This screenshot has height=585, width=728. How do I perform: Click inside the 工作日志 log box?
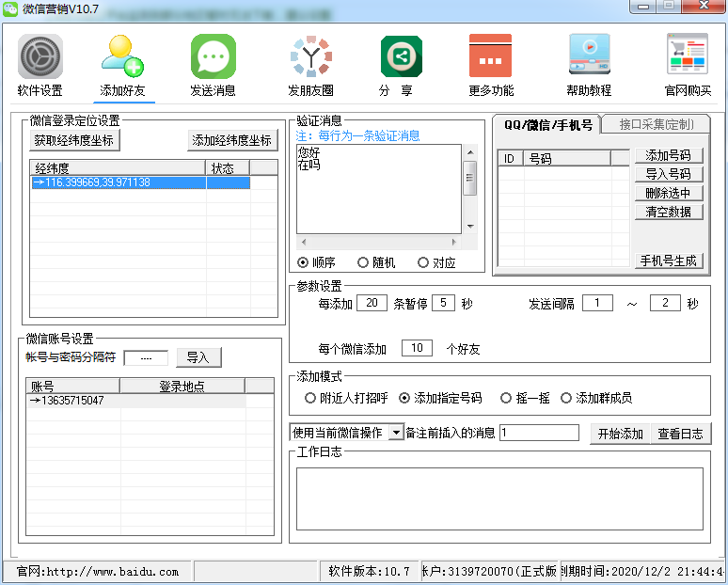[x=499, y=498]
